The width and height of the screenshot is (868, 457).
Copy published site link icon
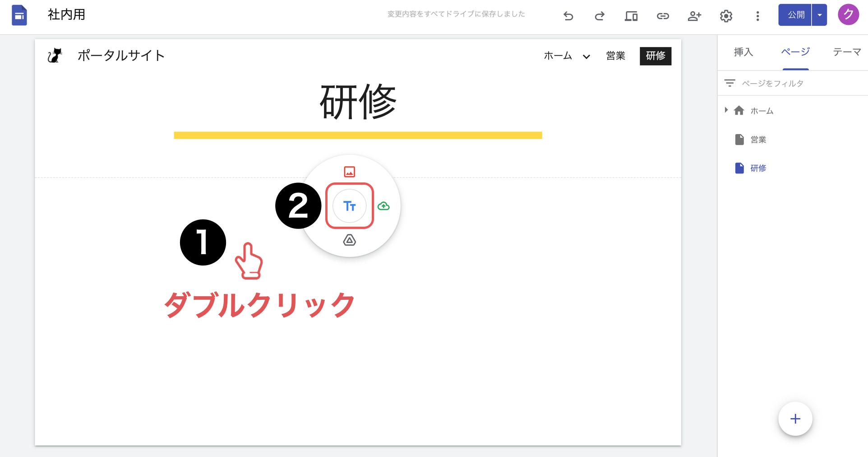pos(662,16)
